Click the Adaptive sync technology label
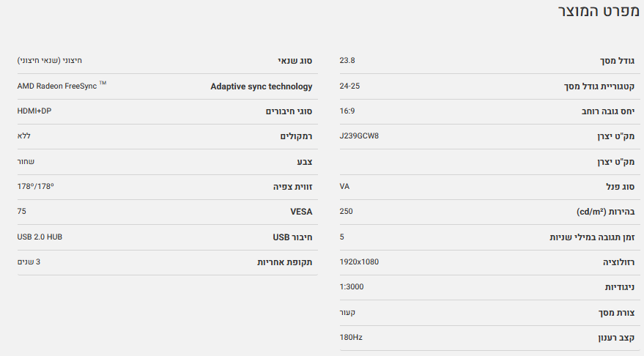The image size is (644, 356). click(262, 86)
